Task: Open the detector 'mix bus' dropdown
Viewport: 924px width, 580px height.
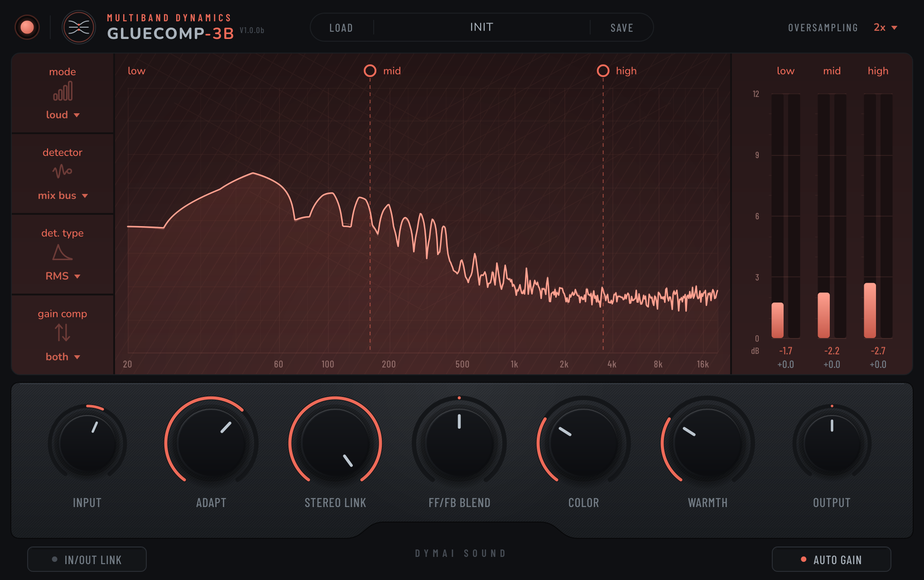Action: tap(63, 196)
